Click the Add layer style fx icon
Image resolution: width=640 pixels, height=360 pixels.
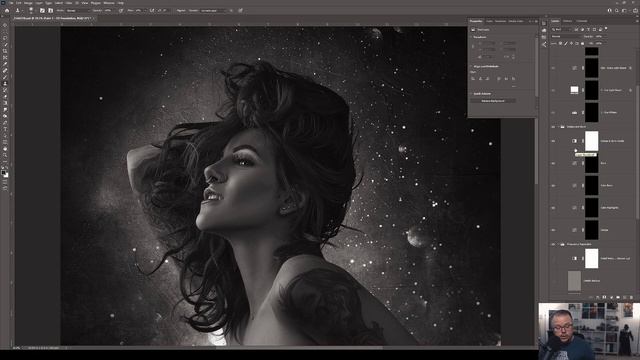click(598, 297)
